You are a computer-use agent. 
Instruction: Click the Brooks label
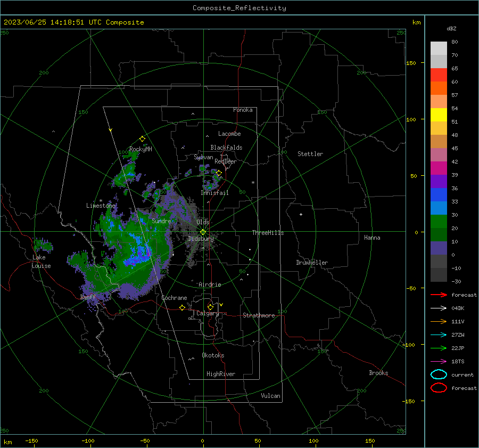point(378,373)
